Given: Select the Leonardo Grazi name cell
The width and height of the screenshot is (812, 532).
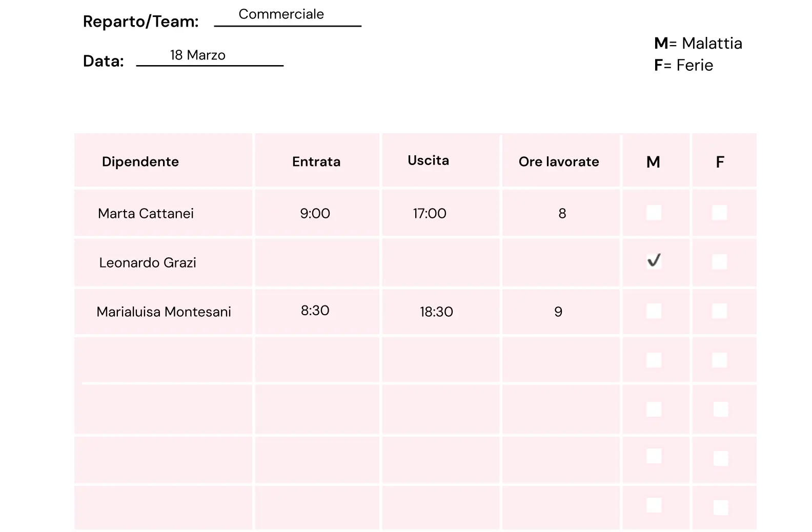Looking at the screenshot, I should click(x=148, y=263).
